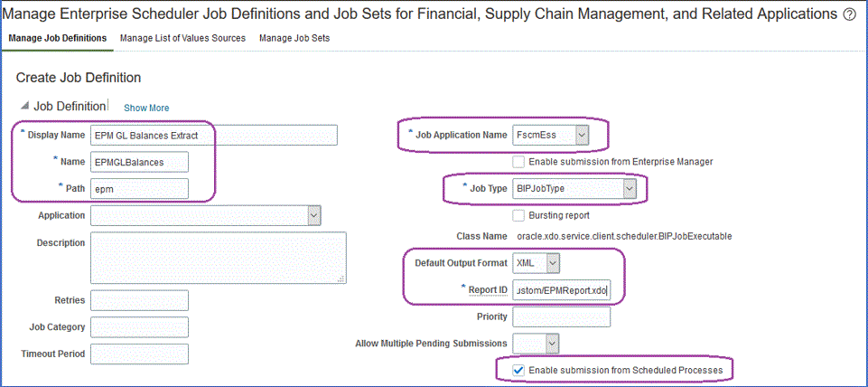Focus the Name field containing EPMGLBalances
Image resolution: width=868 pixels, height=387 pixels.
pyautogui.click(x=140, y=162)
